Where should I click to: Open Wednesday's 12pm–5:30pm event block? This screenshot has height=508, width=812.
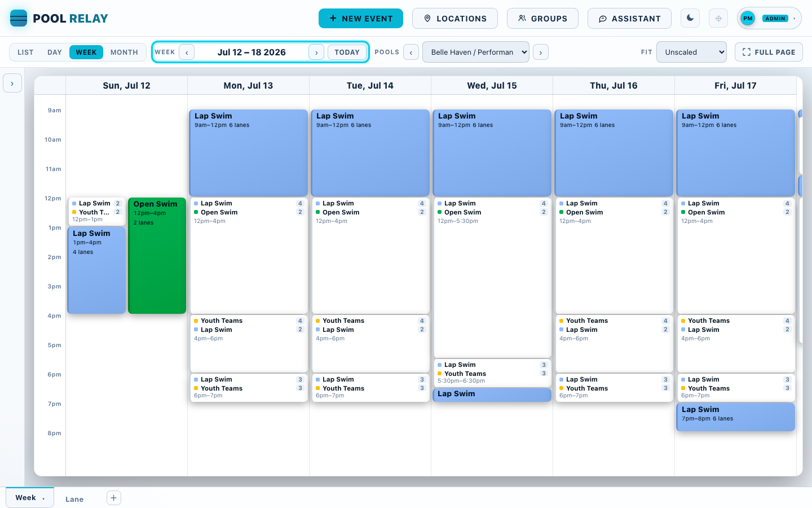click(492, 278)
